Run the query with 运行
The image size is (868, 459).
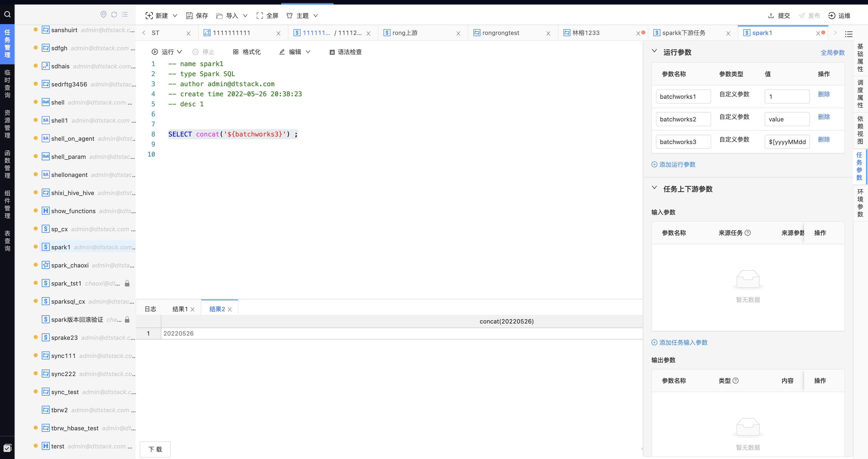(163, 52)
